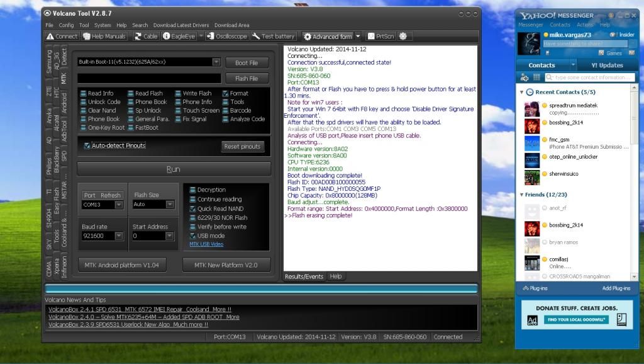644x364 pixels.
Task: Open the Tool menu
Action: click(x=84, y=25)
